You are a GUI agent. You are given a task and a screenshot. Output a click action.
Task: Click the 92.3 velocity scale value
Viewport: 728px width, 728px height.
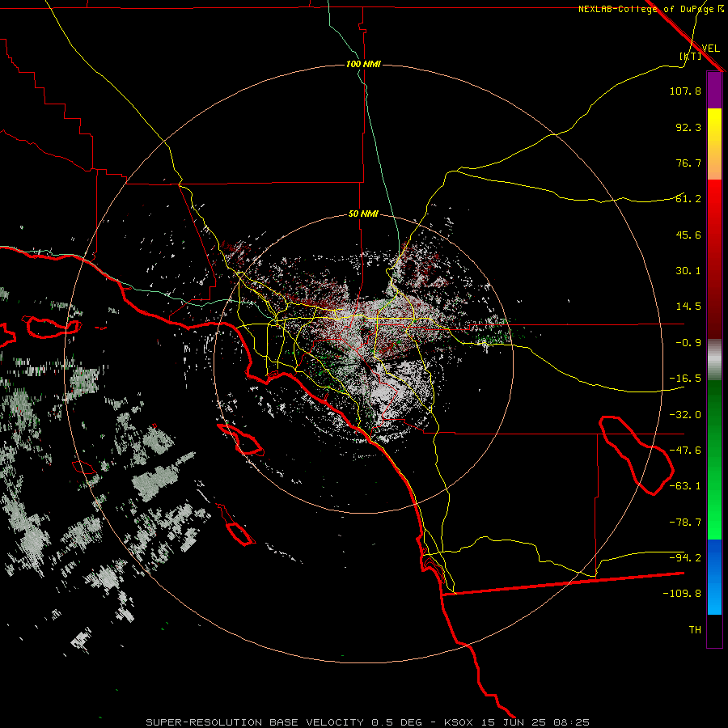pos(688,127)
